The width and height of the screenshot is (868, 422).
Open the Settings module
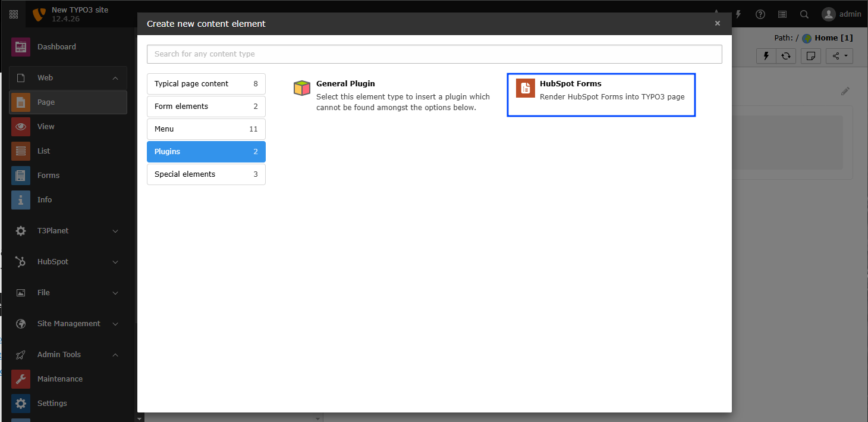[68, 404]
